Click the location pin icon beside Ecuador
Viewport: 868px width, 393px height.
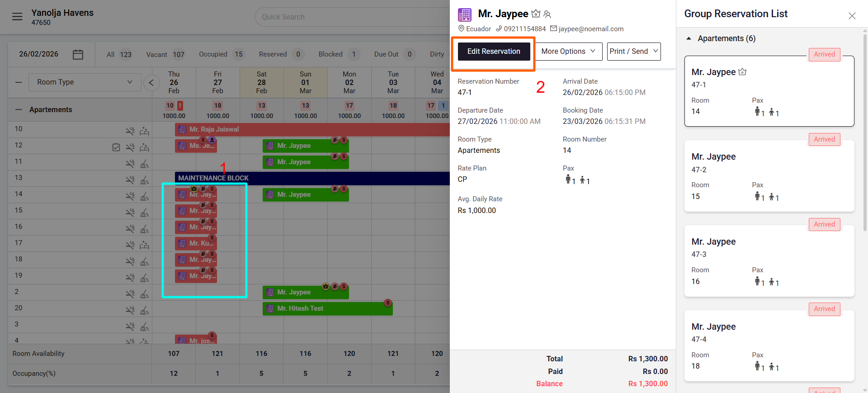pyautogui.click(x=461, y=28)
